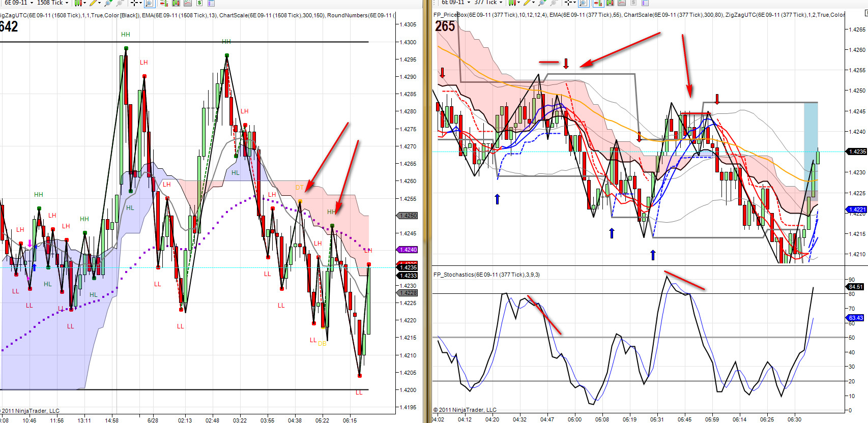Click the 1.4228 price marker on left axis

pyautogui.click(x=408, y=293)
